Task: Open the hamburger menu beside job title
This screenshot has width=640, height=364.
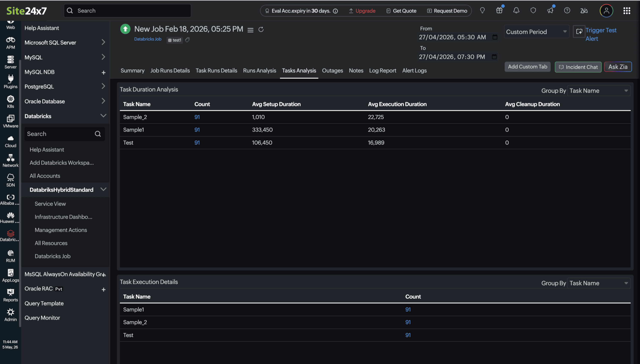Action: coord(251,30)
